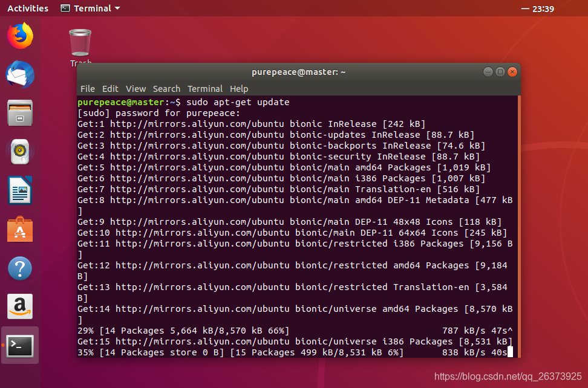
Task: Click the purepeace@master title bar text
Action: coord(298,72)
